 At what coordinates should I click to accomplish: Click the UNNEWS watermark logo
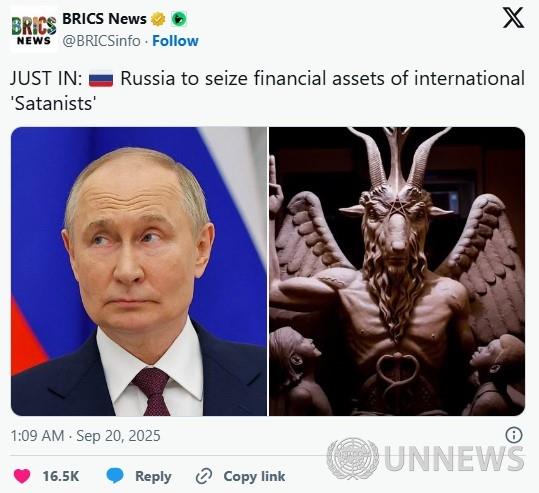tap(426, 458)
